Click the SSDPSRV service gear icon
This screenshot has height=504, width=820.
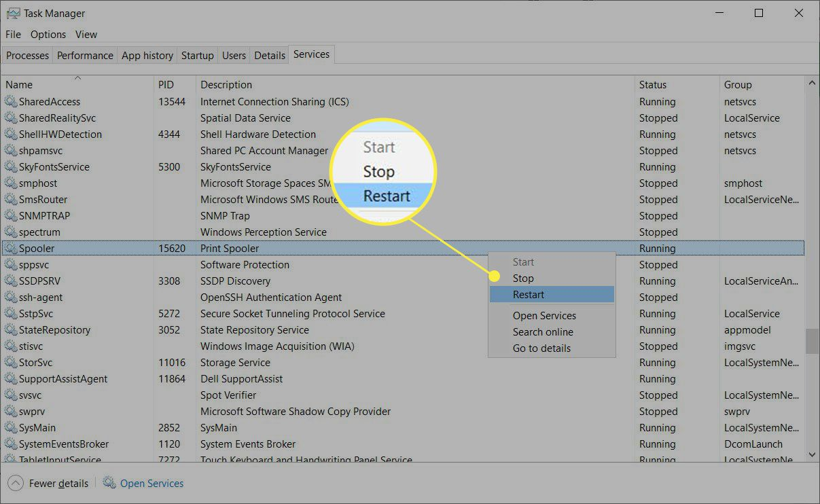[10, 281]
